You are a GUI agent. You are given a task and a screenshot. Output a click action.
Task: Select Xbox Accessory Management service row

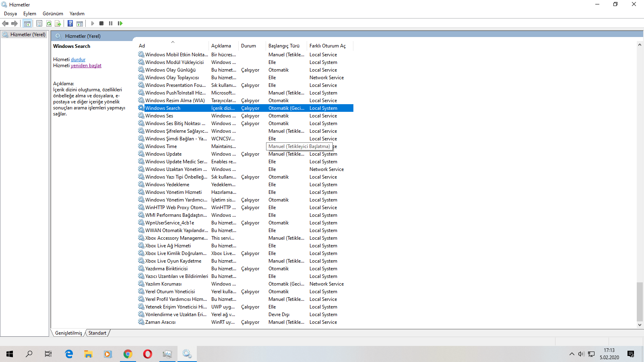[246, 238]
